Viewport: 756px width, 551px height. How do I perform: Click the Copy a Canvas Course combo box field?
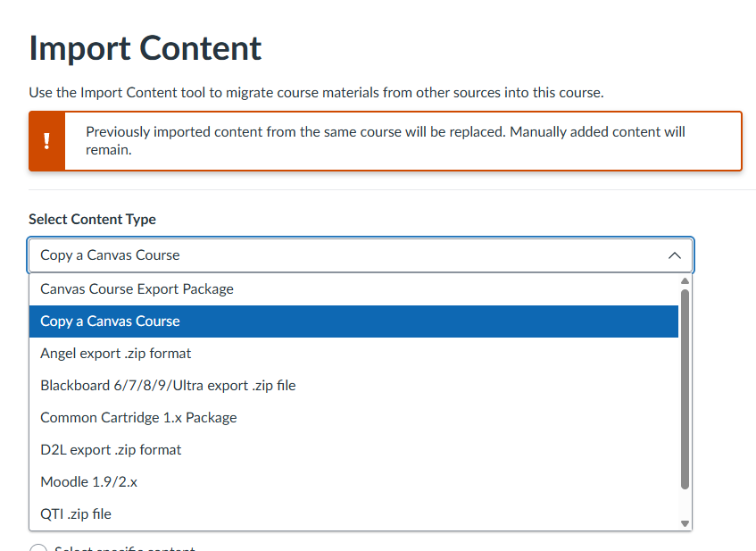pyautogui.click(x=361, y=255)
